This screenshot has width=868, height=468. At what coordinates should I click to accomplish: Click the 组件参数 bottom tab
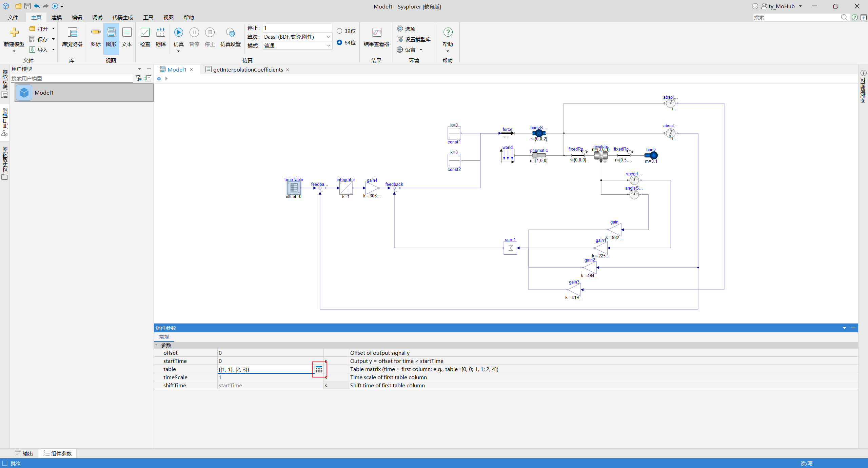coord(58,453)
